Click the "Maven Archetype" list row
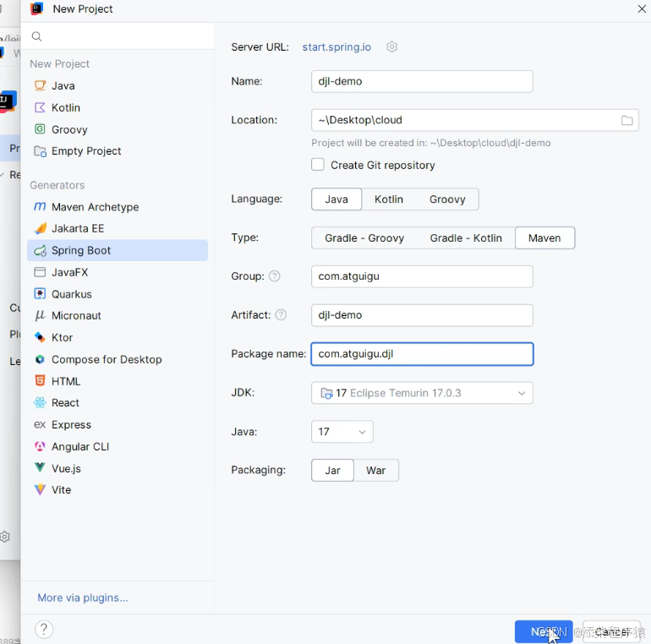This screenshot has height=644, width=651. coord(118,207)
